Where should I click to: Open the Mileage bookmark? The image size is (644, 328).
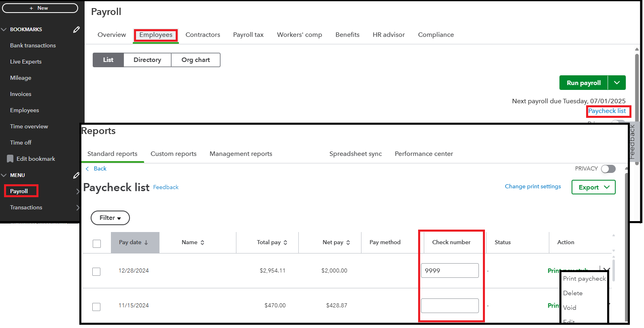coord(21,78)
